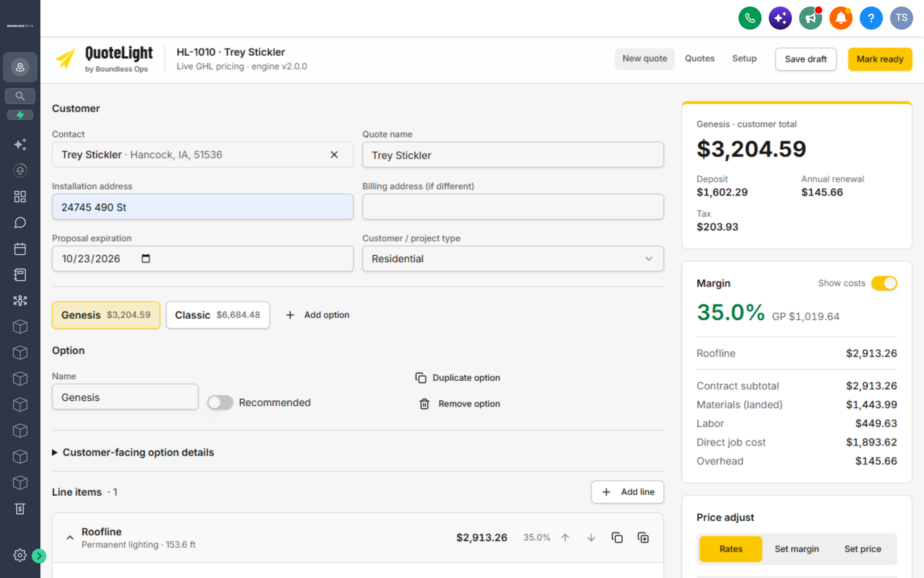The image size is (924, 578).
Task: Toggle the Show costs switch
Action: [x=884, y=283]
